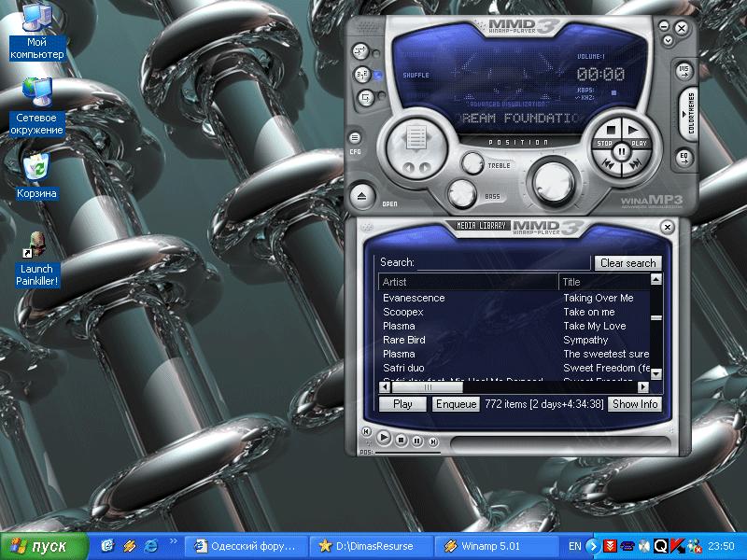Toggle the repeat button below shuffle
This screenshot has height=560, width=747.
tap(364, 97)
